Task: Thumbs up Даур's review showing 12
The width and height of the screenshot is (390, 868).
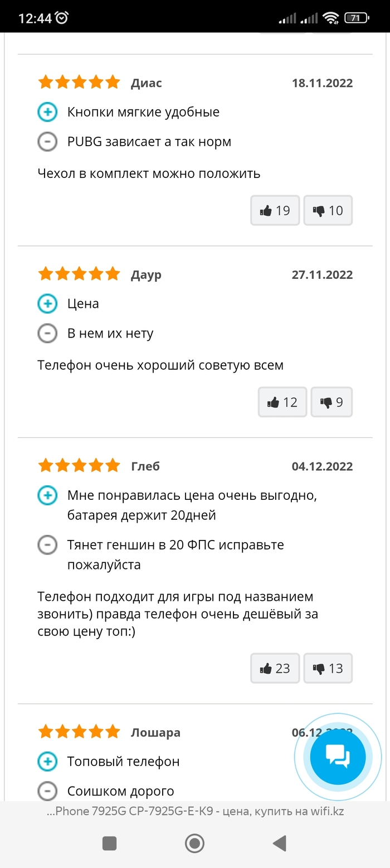Action: tap(282, 402)
